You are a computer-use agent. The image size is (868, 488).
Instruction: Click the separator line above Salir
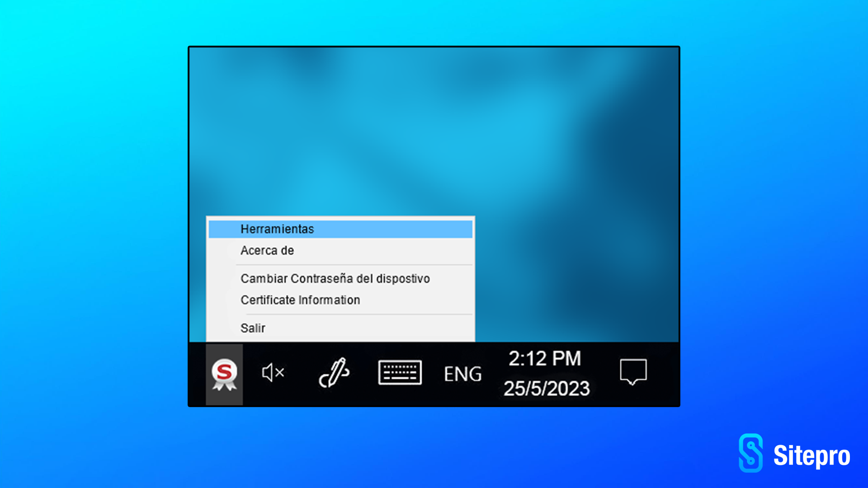(x=354, y=314)
